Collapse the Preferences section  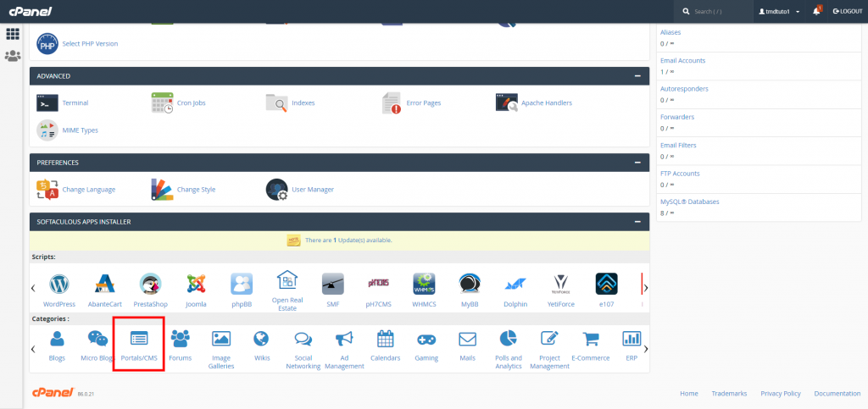tap(637, 162)
